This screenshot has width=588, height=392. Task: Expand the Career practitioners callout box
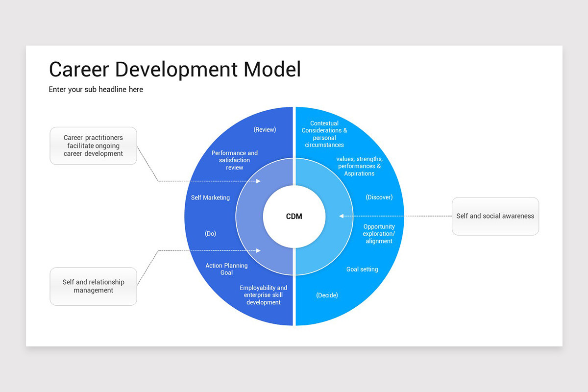click(x=93, y=146)
